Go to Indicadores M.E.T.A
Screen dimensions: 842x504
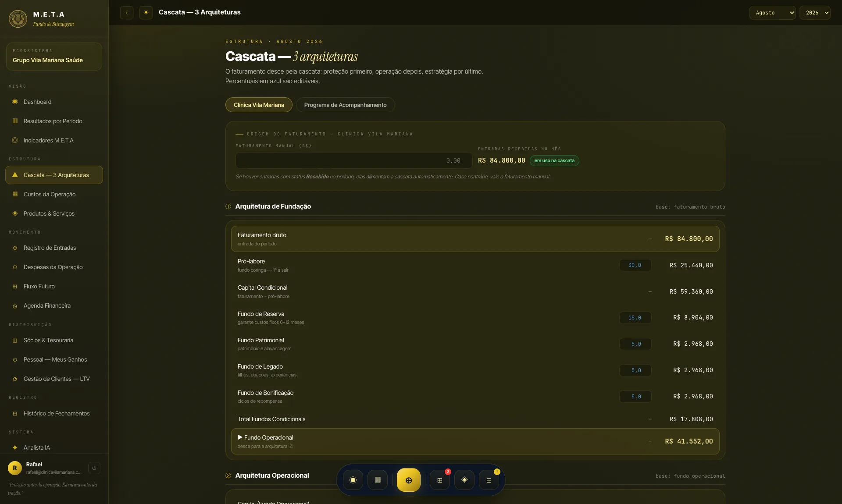point(54,140)
